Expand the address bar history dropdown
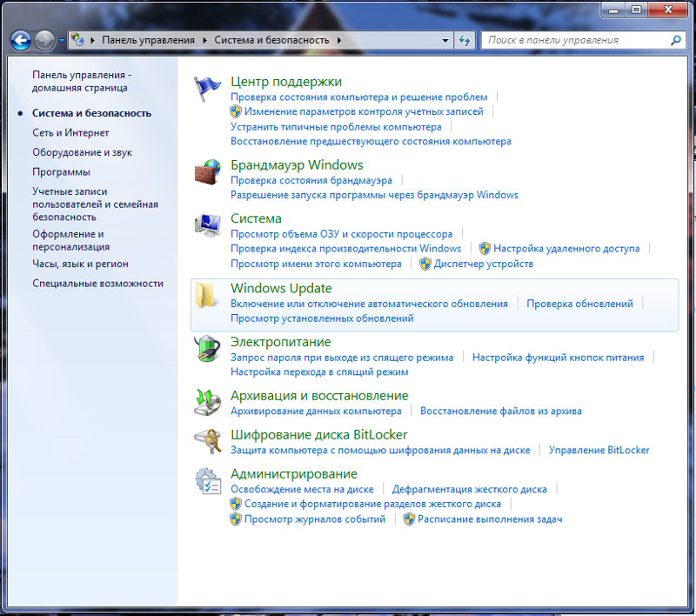696x616 pixels. point(445,40)
